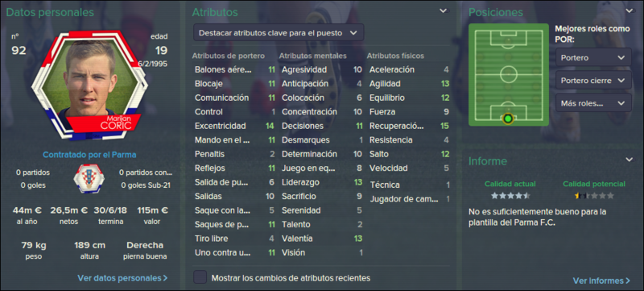Collapse the Atributos panel chevron
The height and width of the screenshot is (291, 644).
[x=444, y=11]
